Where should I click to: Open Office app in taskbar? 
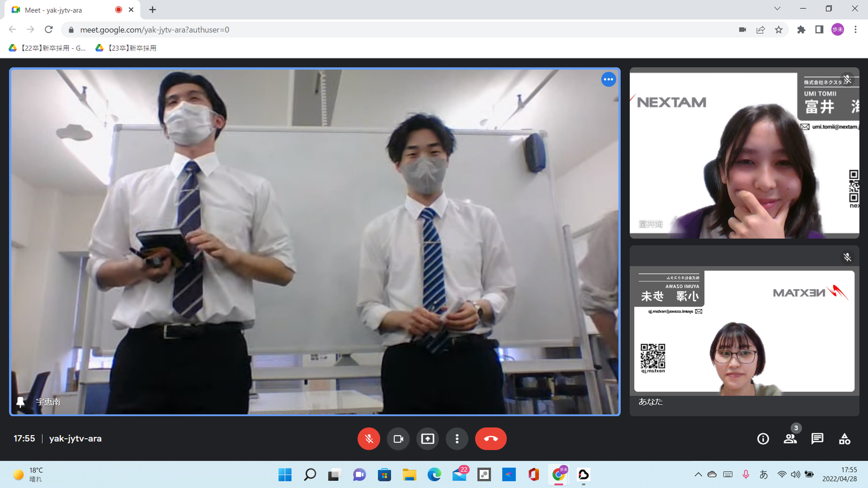(533, 475)
